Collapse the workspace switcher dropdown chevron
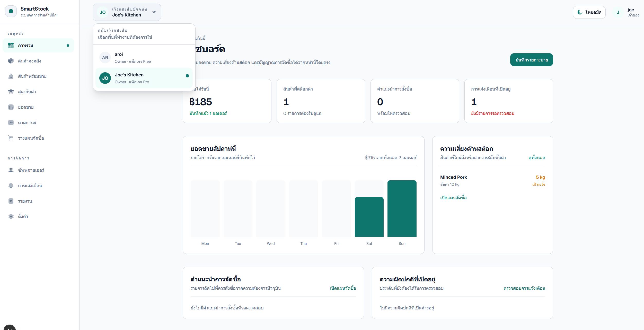Viewport: 644px width, 330px height. click(154, 12)
